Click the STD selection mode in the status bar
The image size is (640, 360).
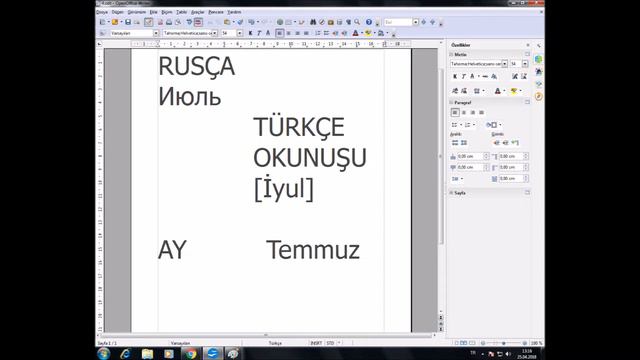[x=330, y=343]
